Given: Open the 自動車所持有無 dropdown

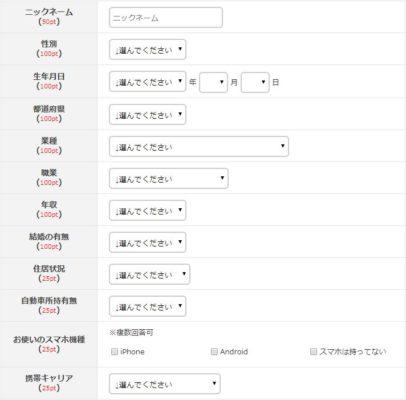Looking at the screenshot, I should click(x=147, y=306).
